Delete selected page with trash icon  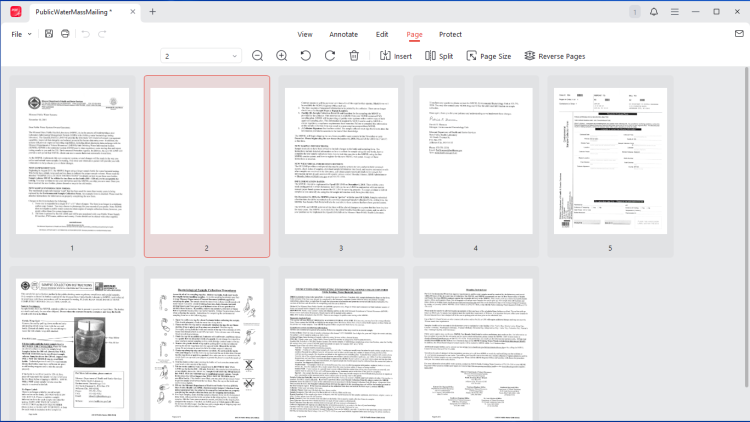[353, 56]
